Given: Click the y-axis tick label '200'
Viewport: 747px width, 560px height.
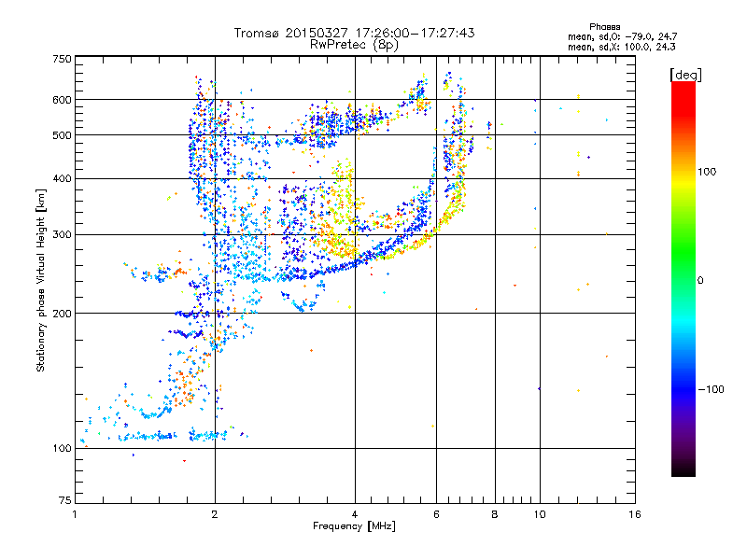Looking at the screenshot, I should pos(62,314).
